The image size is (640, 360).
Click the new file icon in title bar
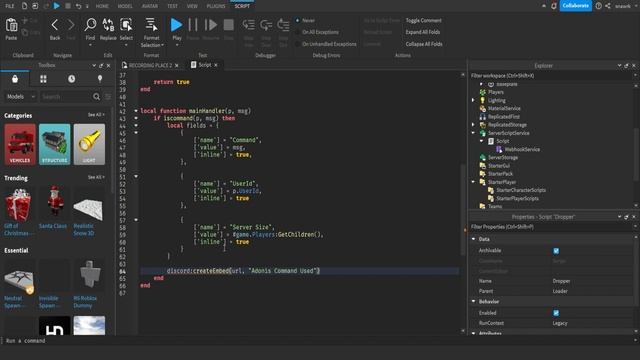pyautogui.click(x=24, y=6)
